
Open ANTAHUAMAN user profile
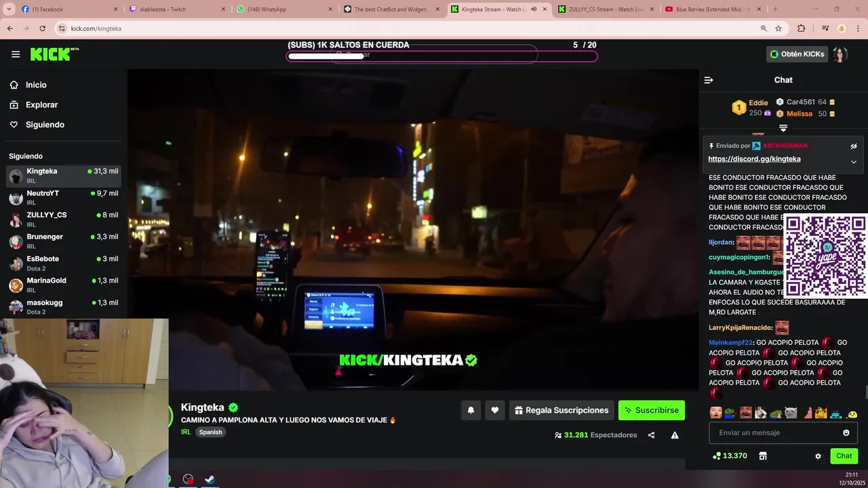click(x=785, y=146)
